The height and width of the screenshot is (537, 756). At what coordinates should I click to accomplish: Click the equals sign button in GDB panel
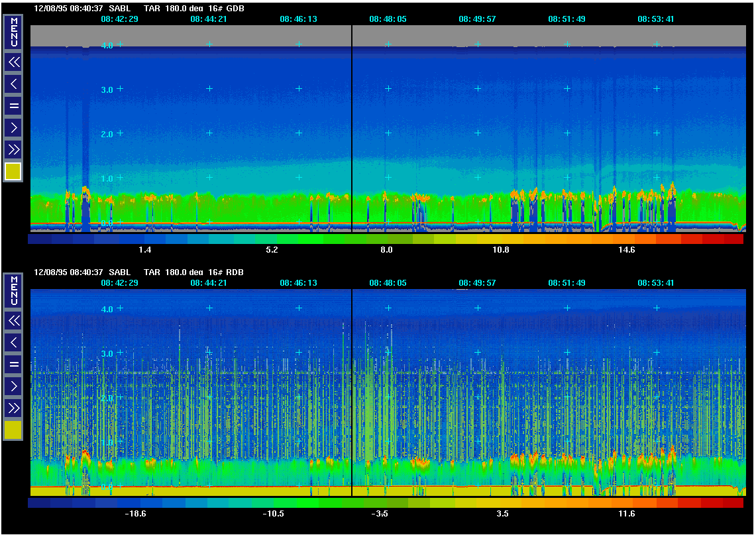click(13, 105)
